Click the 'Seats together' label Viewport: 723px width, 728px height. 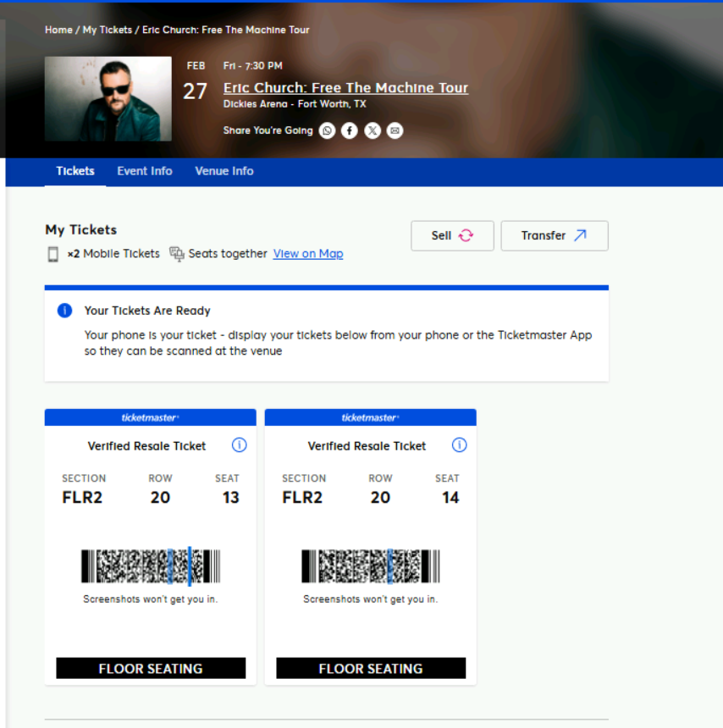click(228, 253)
